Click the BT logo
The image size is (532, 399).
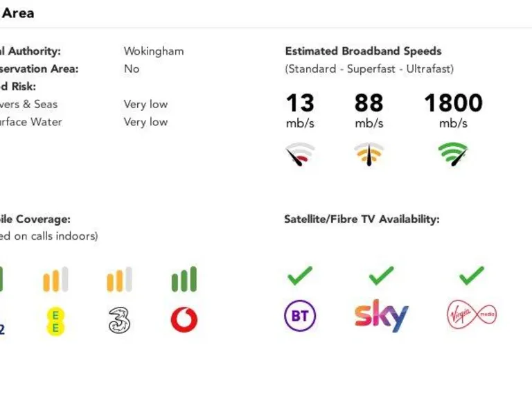coord(300,317)
